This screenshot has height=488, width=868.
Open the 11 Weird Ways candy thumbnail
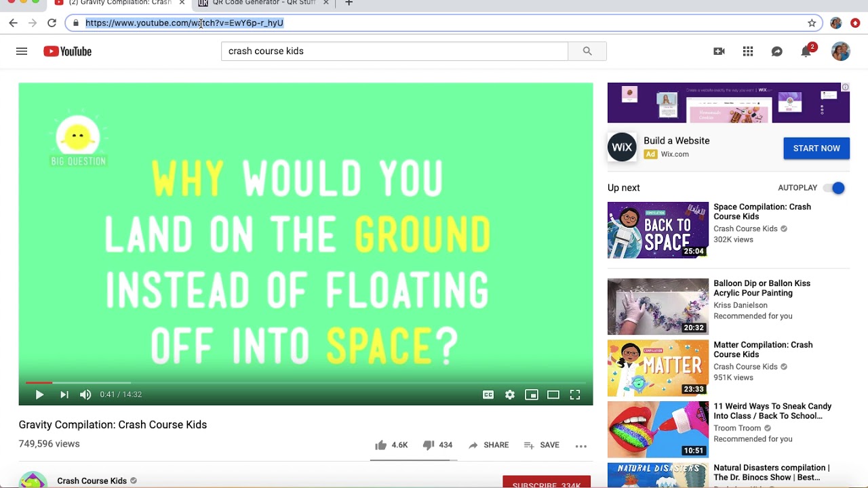658,430
